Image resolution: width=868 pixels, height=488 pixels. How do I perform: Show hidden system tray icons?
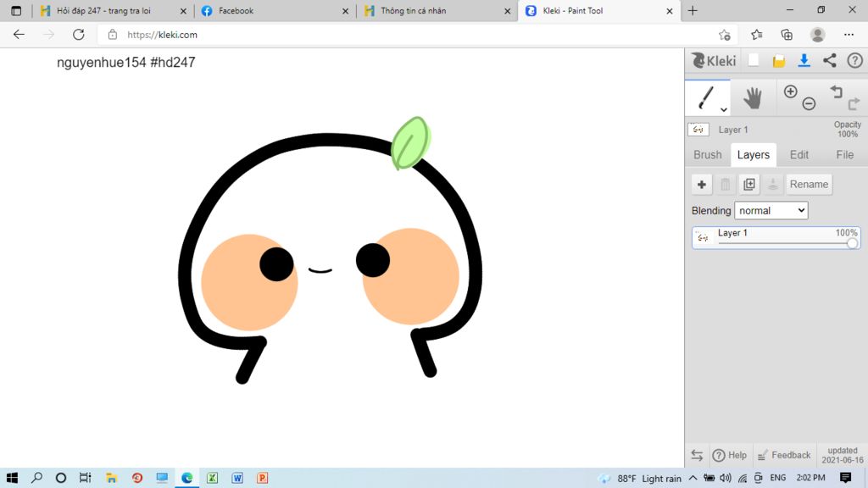click(x=693, y=478)
